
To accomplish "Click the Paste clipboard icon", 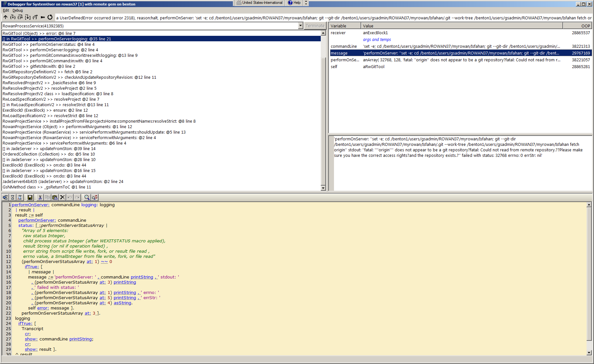I will pyautogui.click(x=55, y=197).
